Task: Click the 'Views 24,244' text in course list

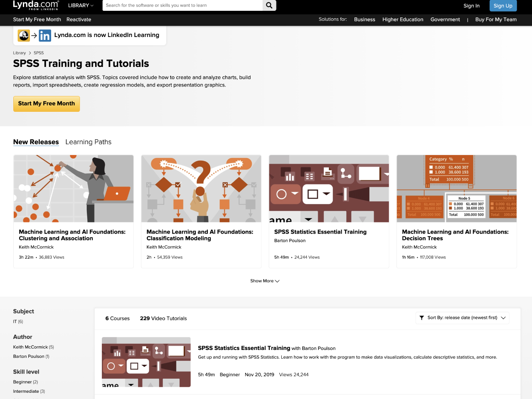Action: pos(294,375)
